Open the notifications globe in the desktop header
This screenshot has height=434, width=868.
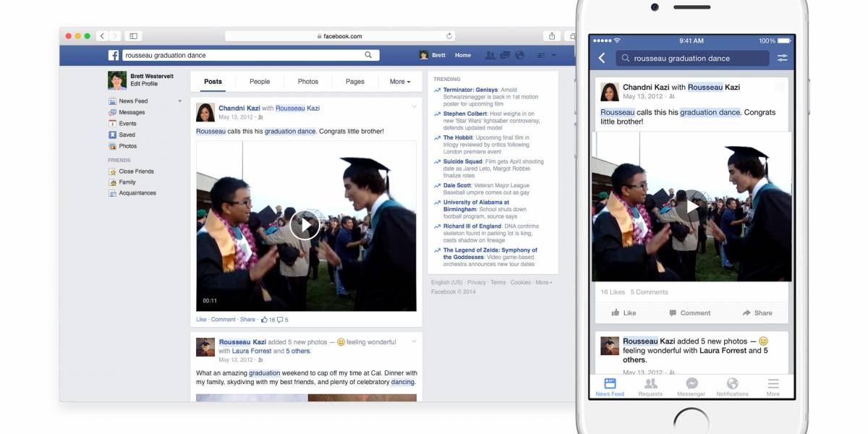(519, 55)
